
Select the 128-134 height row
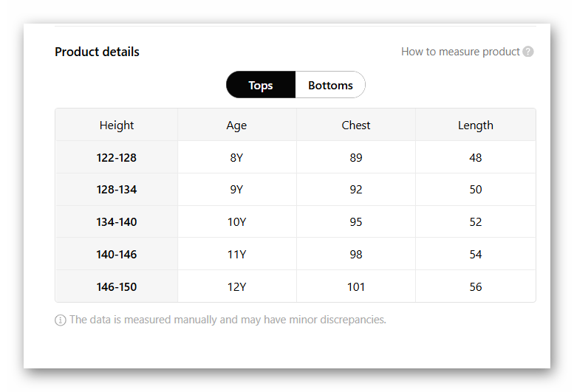point(117,190)
